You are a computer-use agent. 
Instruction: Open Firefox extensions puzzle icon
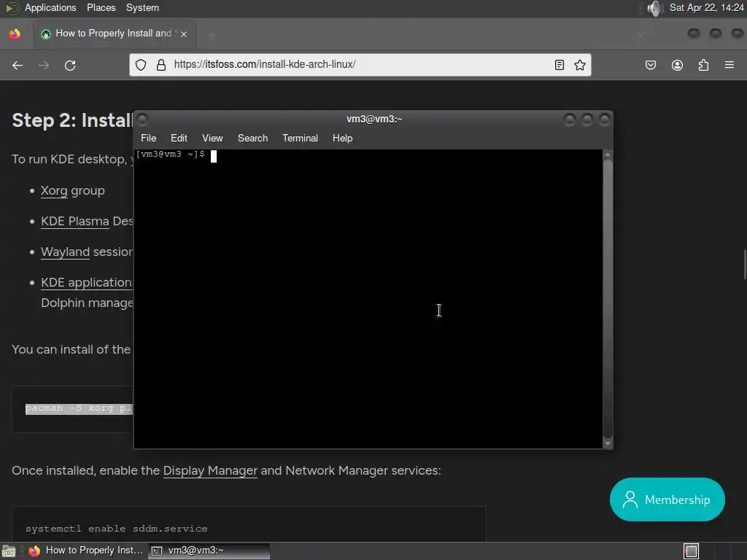click(x=703, y=65)
